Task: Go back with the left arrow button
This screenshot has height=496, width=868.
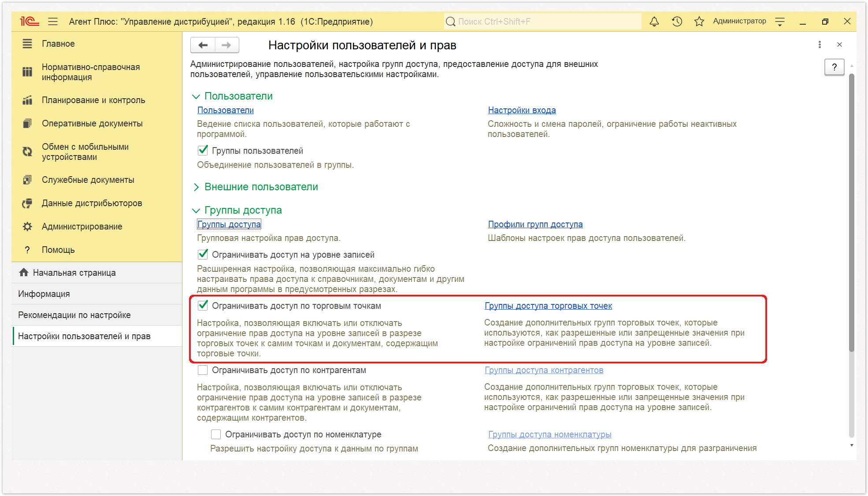Action: pyautogui.click(x=203, y=45)
